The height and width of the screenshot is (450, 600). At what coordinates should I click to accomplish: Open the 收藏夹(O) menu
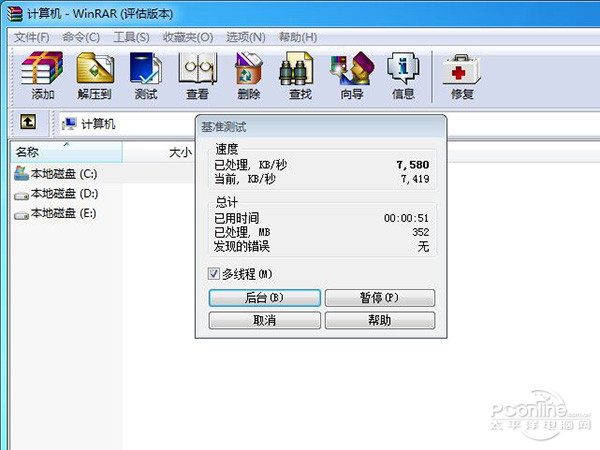point(188,37)
